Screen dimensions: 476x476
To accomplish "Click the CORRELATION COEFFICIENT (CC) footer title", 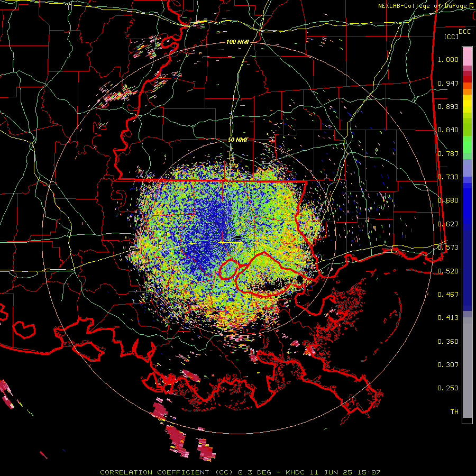I will click(166, 472).
